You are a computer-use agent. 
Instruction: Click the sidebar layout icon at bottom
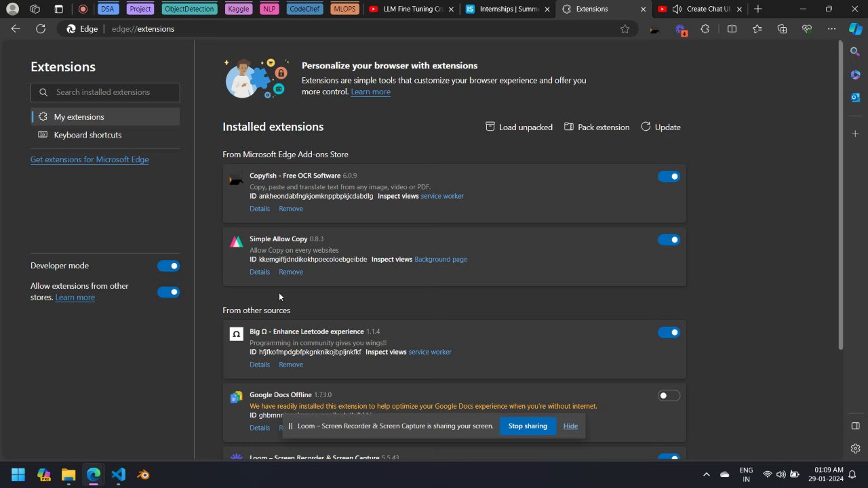click(855, 426)
